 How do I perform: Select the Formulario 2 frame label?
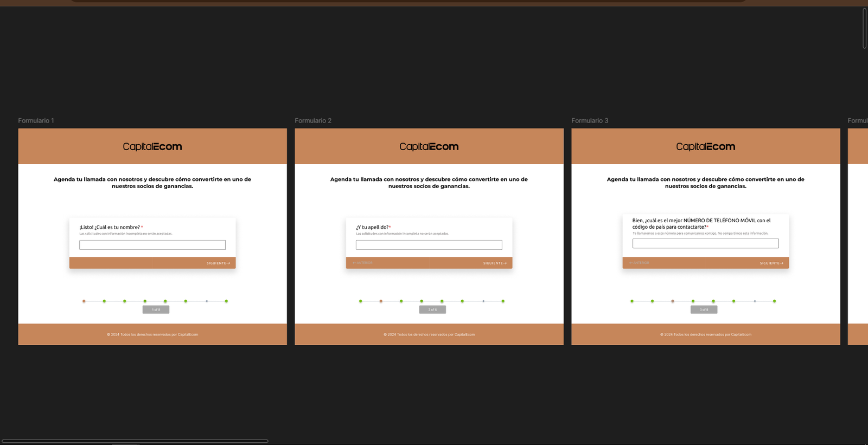coord(313,120)
